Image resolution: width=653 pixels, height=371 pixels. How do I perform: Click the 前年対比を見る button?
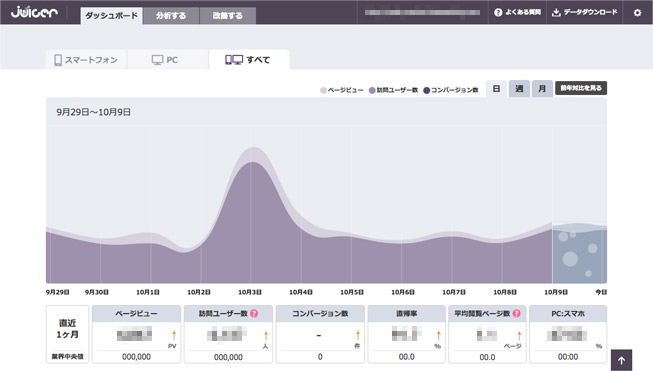tap(581, 88)
